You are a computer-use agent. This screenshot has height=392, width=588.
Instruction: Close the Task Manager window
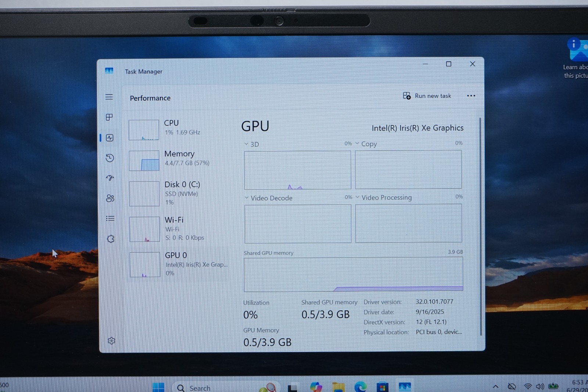pos(473,64)
